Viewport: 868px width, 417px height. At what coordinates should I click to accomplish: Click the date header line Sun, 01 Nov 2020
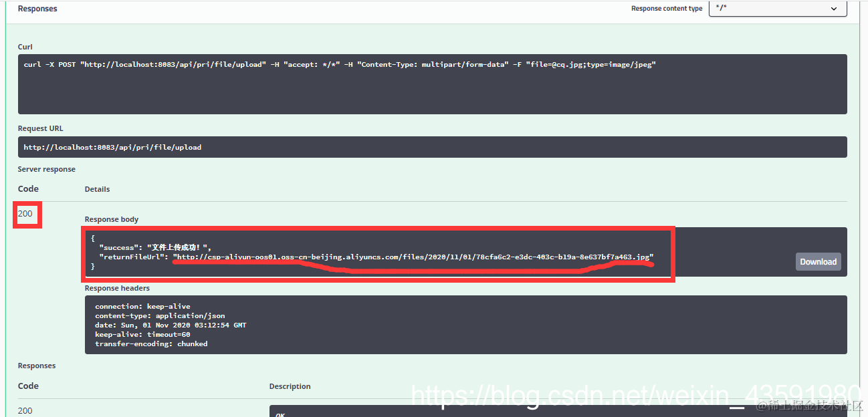pyautogui.click(x=171, y=325)
